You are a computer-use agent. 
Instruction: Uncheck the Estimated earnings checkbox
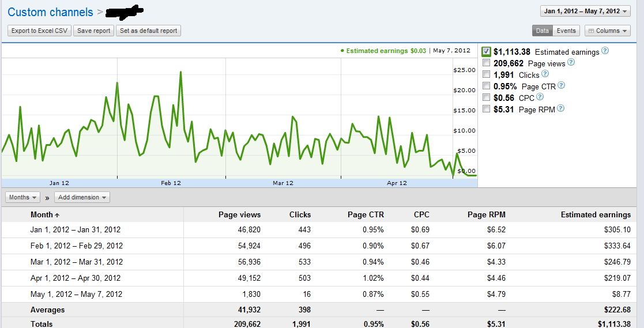point(487,52)
